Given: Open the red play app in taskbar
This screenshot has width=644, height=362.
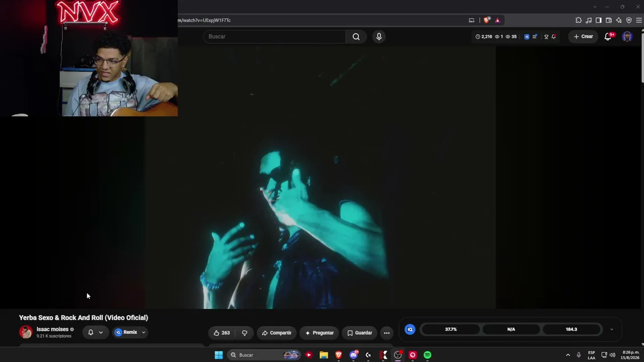Looking at the screenshot, I should click(x=308, y=355).
